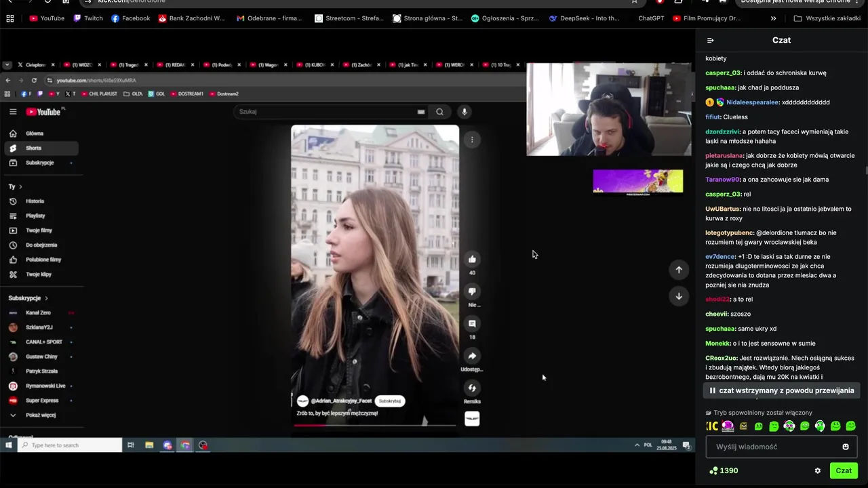Click the Udostępnij share icon
The image size is (868, 488).
472,356
